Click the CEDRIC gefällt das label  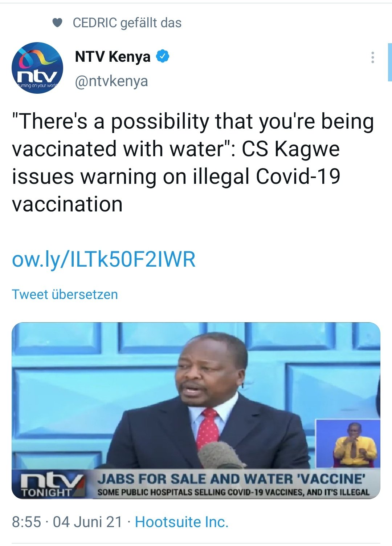[x=127, y=23]
